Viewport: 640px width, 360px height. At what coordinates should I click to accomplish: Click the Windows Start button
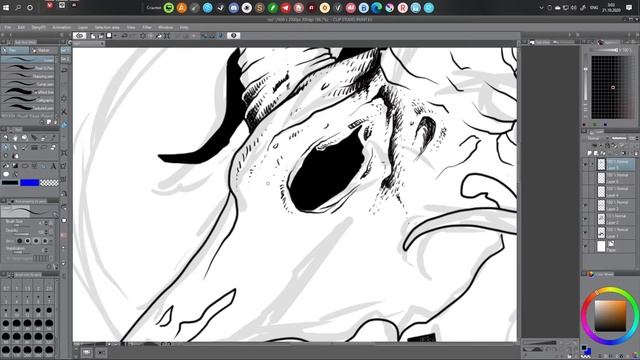[6, 8]
